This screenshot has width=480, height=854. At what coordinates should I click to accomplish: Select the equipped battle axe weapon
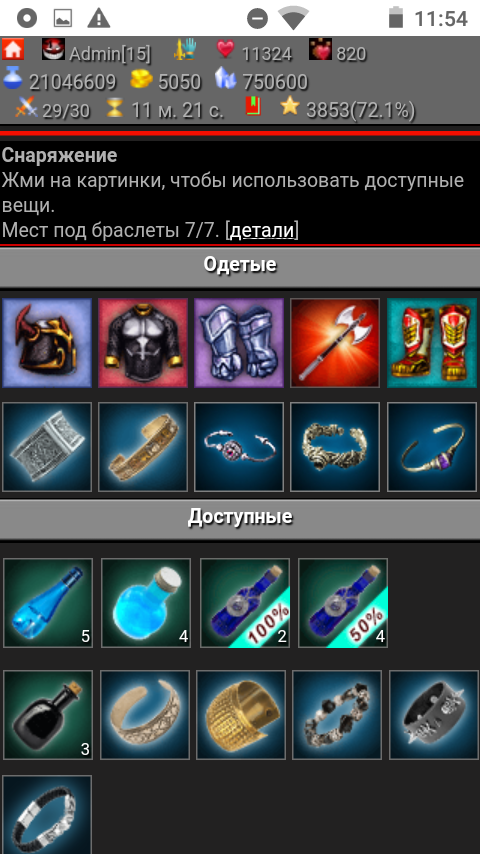pyautogui.click(x=335, y=343)
